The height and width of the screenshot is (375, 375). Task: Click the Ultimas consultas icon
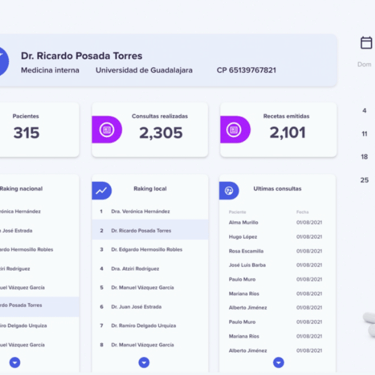tap(229, 191)
